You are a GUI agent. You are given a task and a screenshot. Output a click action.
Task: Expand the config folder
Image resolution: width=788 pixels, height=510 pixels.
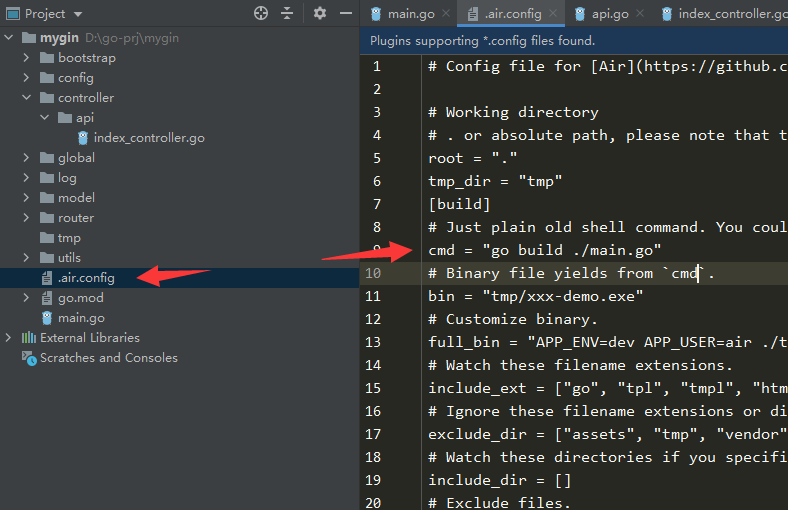click(x=26, y=77)
